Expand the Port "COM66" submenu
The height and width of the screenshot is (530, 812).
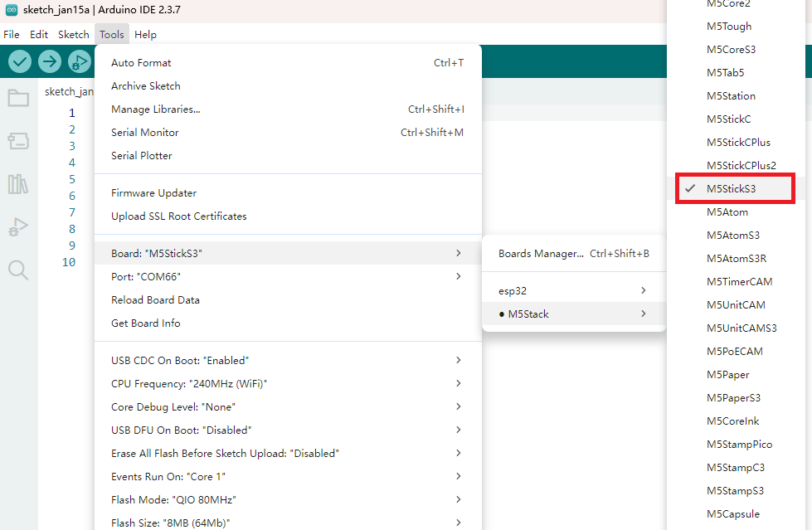287,276
